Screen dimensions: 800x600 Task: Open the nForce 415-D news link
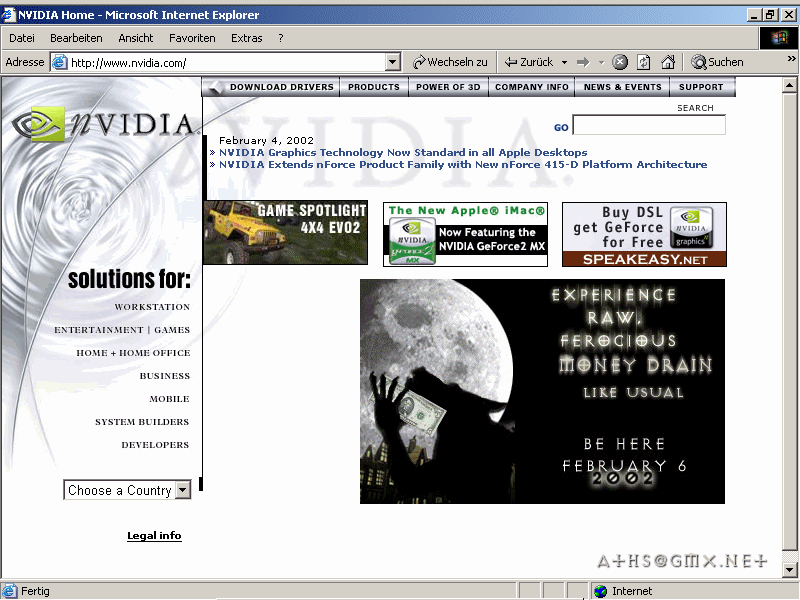coord(463,165)
